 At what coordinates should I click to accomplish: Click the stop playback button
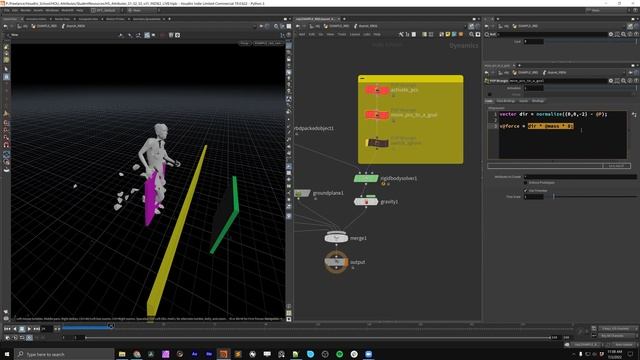tap(22, 329)
